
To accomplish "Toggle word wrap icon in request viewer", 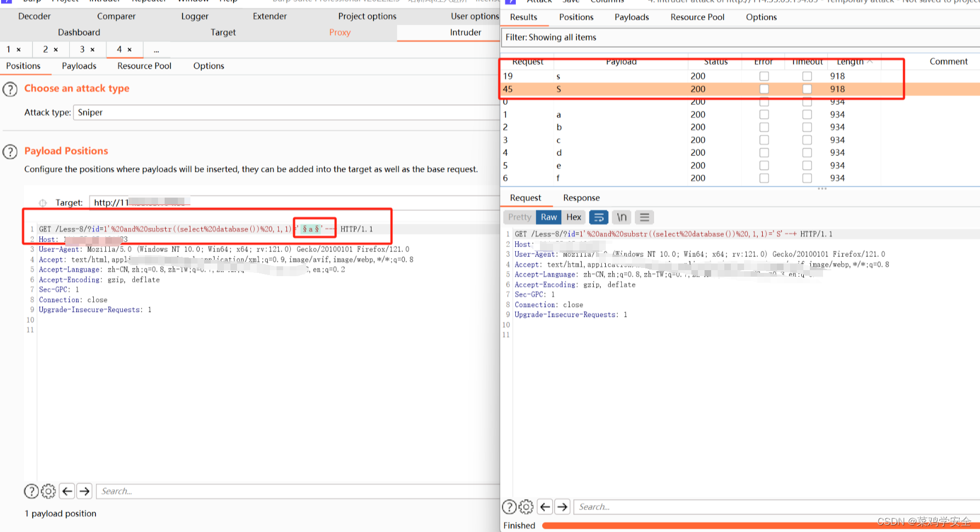I will click(599, 217).
